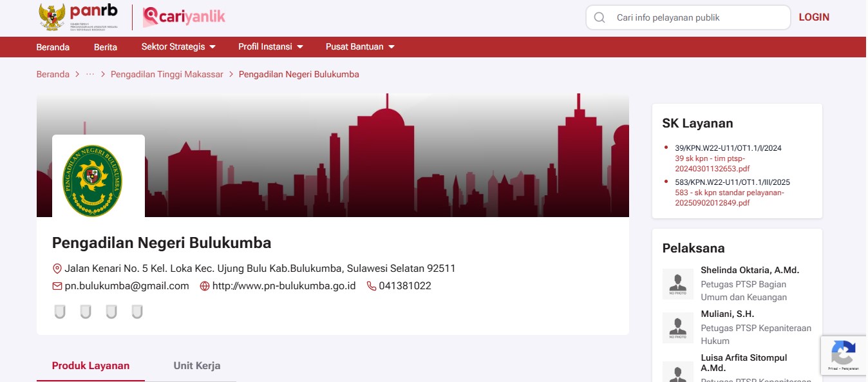Click the location pin icon beside address

click(57, 269)
